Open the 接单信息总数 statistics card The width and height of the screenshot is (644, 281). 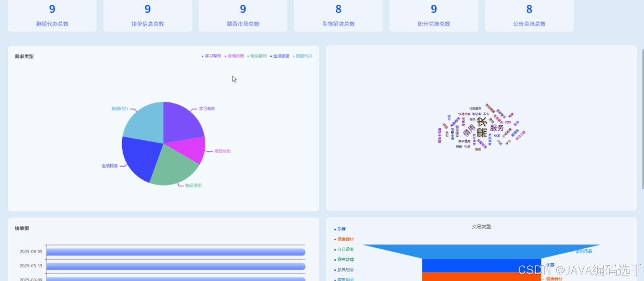tap(148, 16)
